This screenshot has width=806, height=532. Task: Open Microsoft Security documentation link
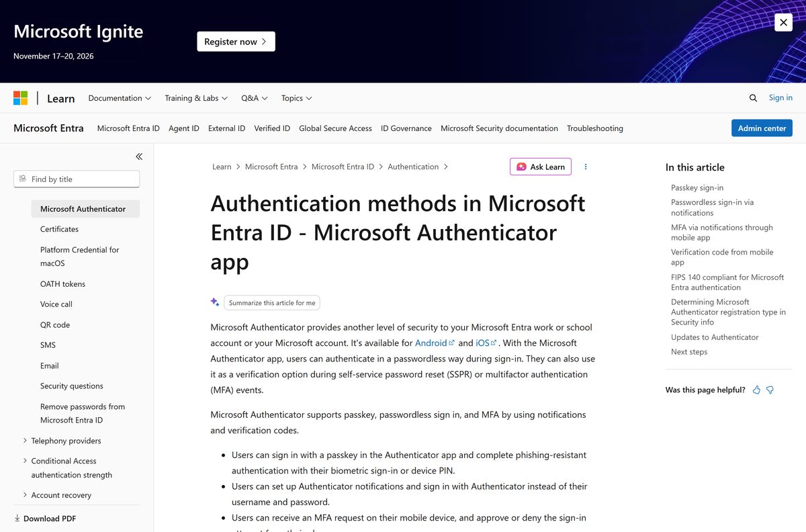(499, 128)
